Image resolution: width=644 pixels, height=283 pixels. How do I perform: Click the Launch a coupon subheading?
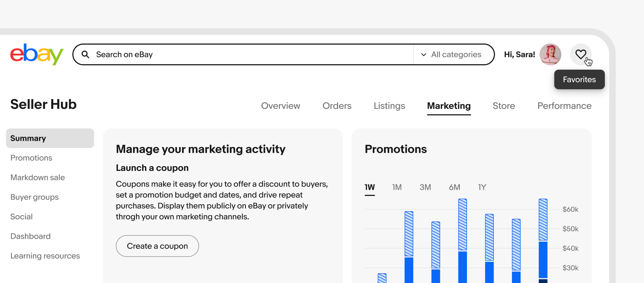click(x=152, y=168)
